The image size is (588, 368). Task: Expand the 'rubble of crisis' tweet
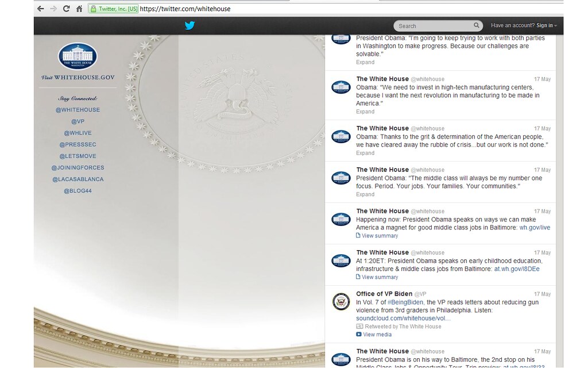365,153
